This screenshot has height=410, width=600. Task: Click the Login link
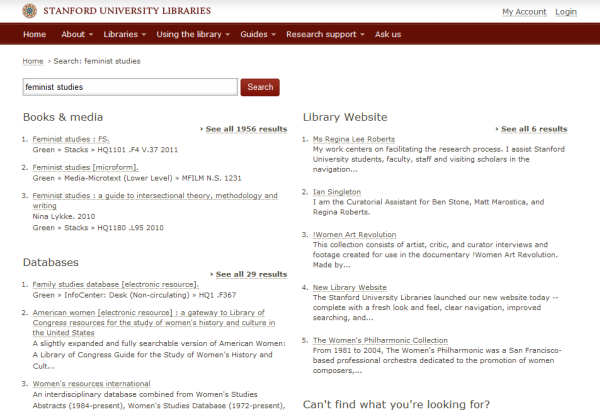coord(566,12)
